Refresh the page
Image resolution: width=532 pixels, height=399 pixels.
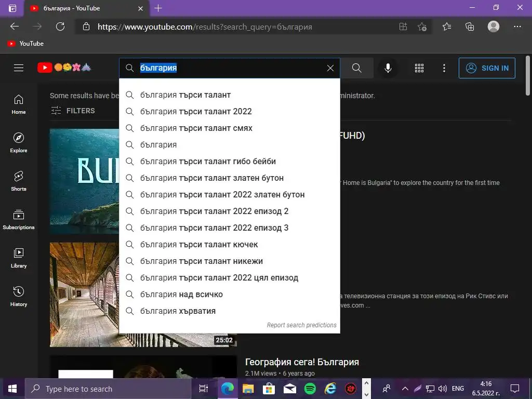[x=60, y=26]
